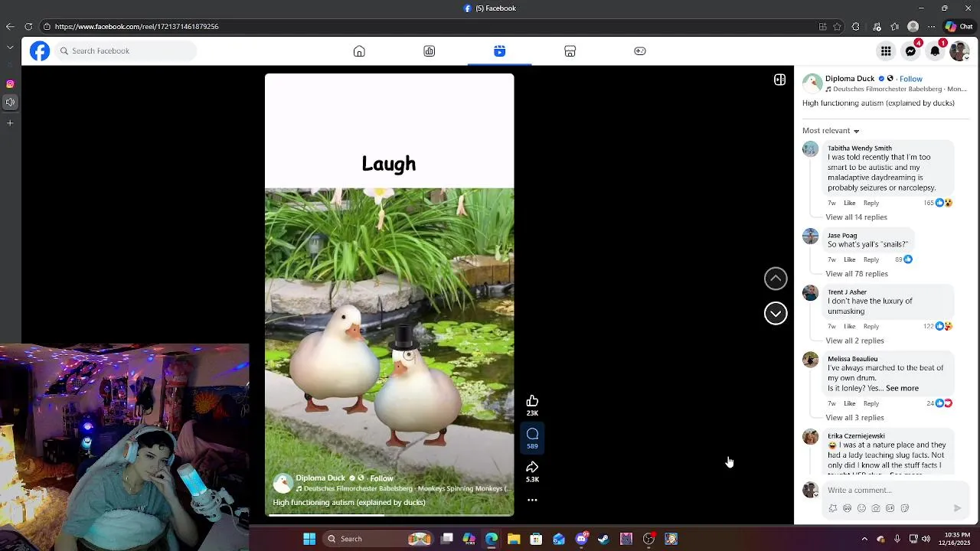Insert a GIF in the comment
This screenshot has height=551, width=980.
[x=890, y=508]
